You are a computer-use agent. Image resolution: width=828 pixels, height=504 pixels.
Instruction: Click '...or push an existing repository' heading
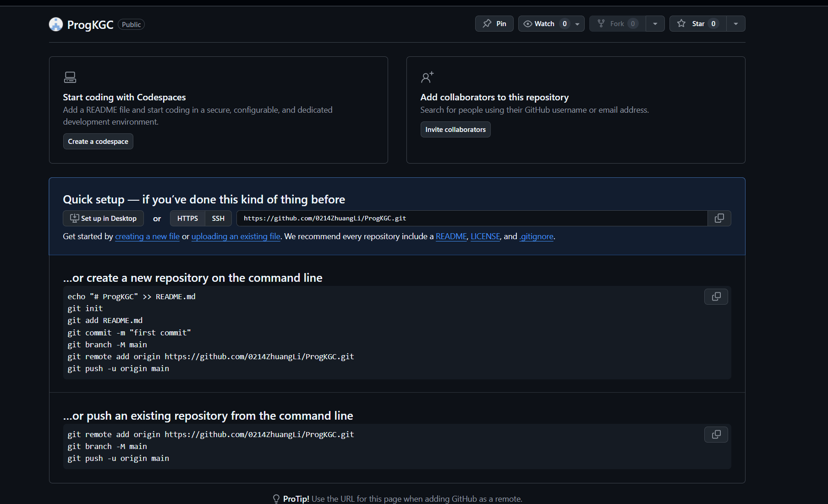point(208,416)
